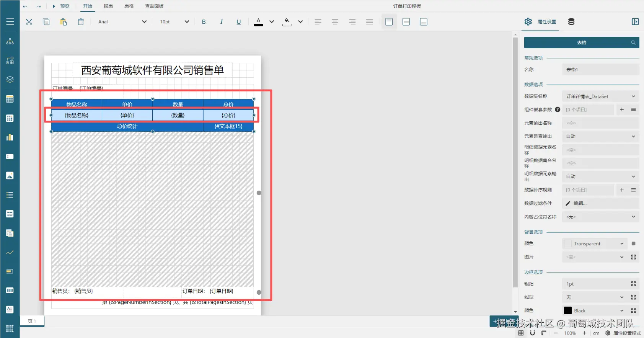Edit 数据过滤条件 with 编辑 button
Viewport: 644px width, 338px height.
[601, 203]
